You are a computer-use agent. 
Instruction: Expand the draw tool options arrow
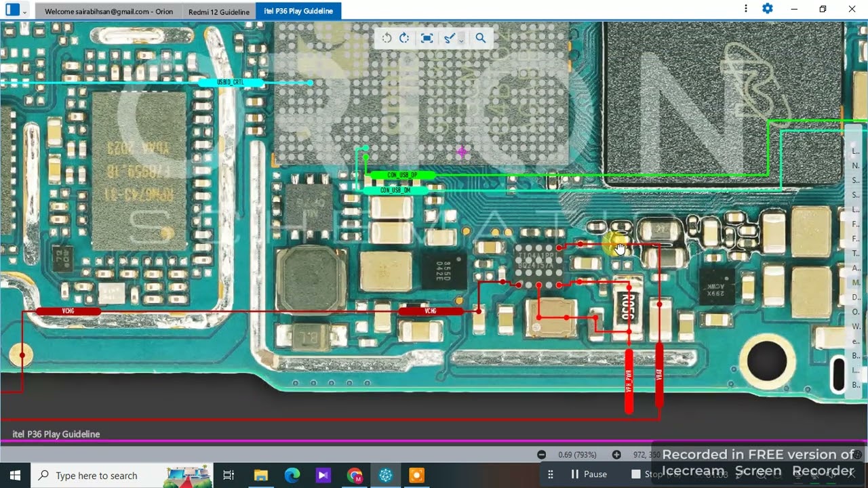(x=461, y=39)
